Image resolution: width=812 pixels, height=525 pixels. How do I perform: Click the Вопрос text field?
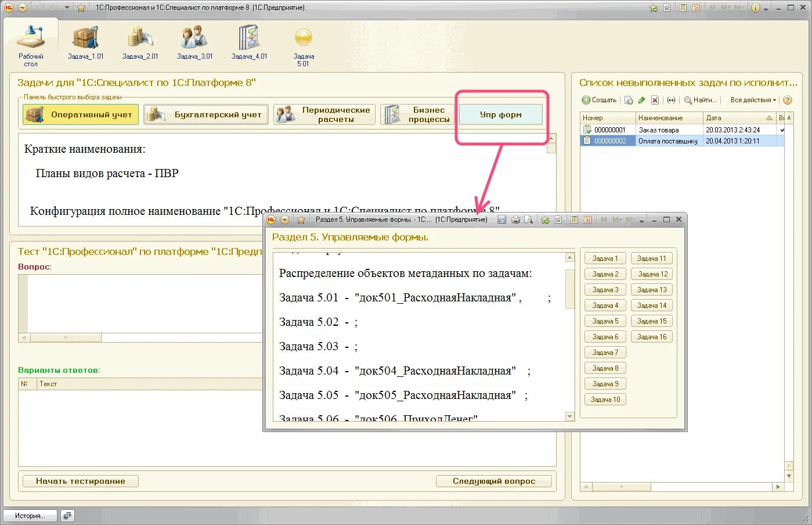tap(145, 303)
